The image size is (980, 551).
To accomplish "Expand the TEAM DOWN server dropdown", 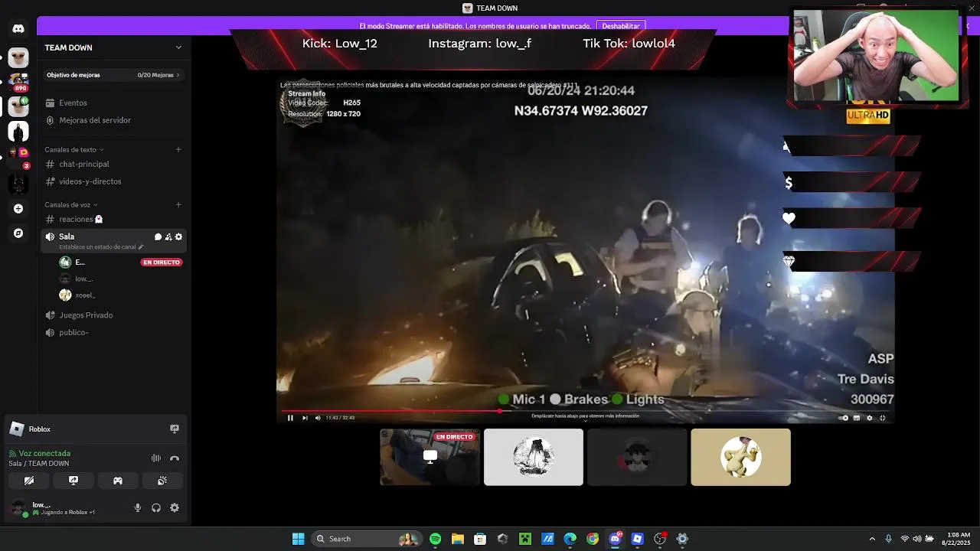I will (x=178, y=47).
